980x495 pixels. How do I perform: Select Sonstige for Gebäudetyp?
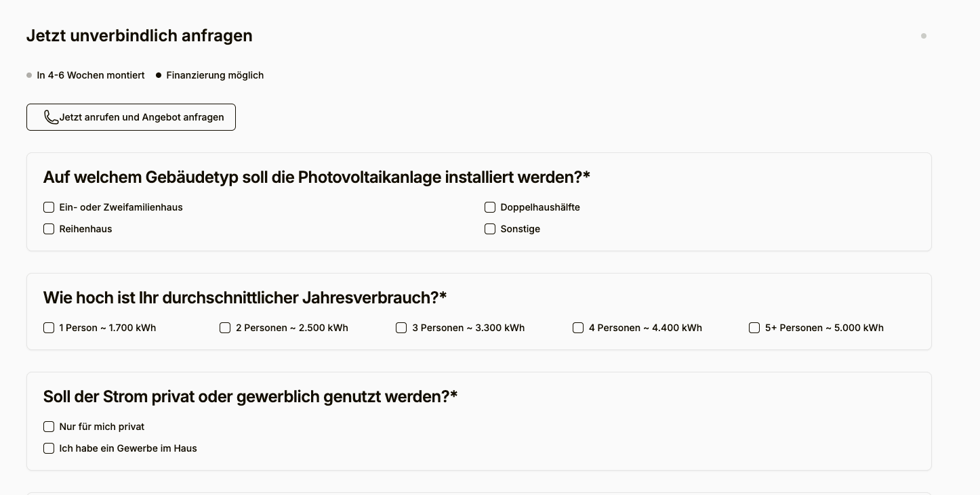489,228
